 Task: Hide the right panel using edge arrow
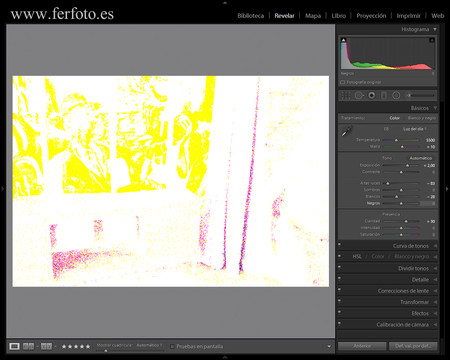click(447, 189)
